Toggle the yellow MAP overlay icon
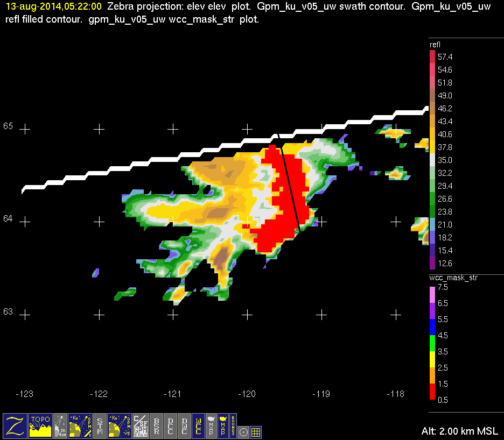 (223, 425)
